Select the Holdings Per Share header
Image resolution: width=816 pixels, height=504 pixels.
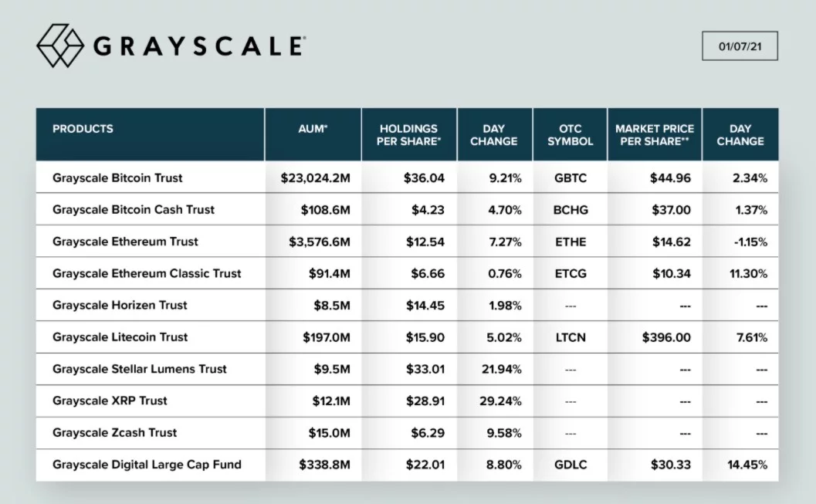(x=409, y=135)
